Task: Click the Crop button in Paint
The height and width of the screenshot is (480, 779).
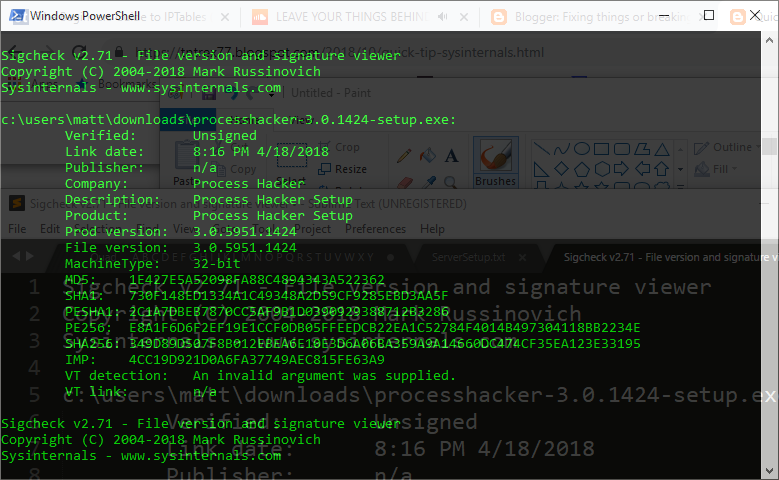Action: point(339,147)
